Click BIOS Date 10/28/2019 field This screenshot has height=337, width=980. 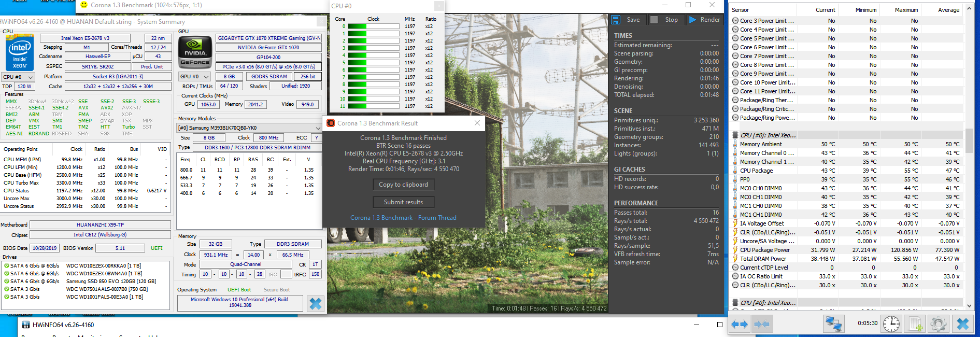click(x=45, y=248)
